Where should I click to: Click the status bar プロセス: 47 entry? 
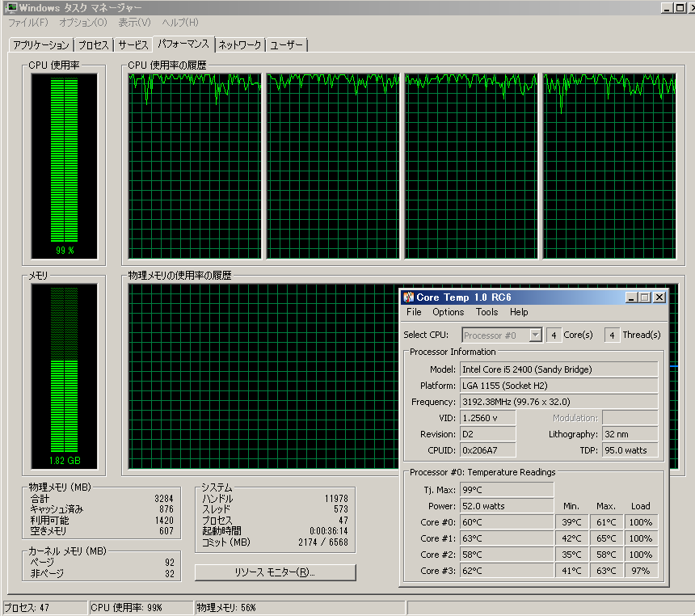click(x=45, y=608)
